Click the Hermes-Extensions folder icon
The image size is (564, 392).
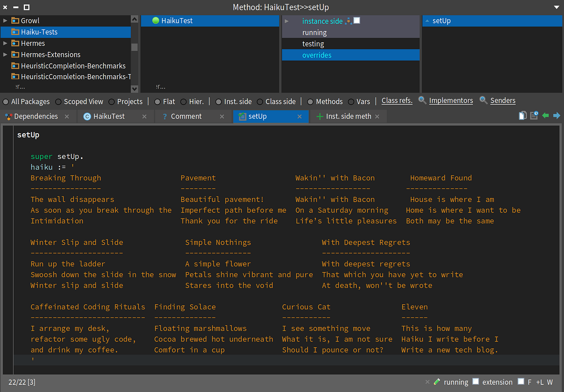click(15, 54)
